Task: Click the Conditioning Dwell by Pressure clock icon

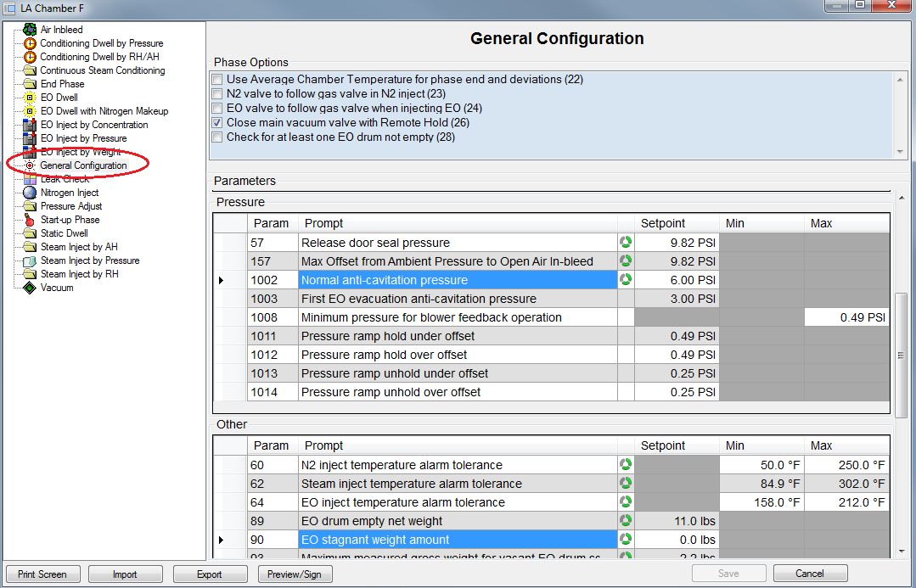Action: pos(30,43)
